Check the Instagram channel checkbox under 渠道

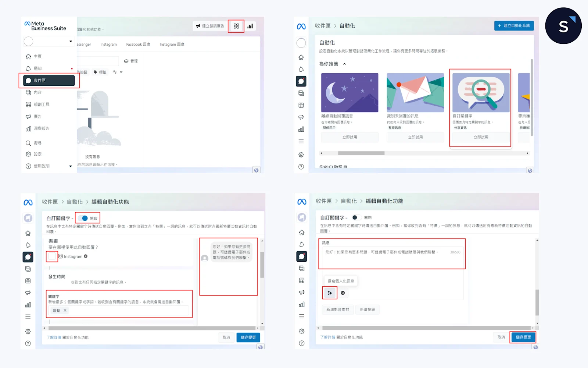click(x=51, y=256)
